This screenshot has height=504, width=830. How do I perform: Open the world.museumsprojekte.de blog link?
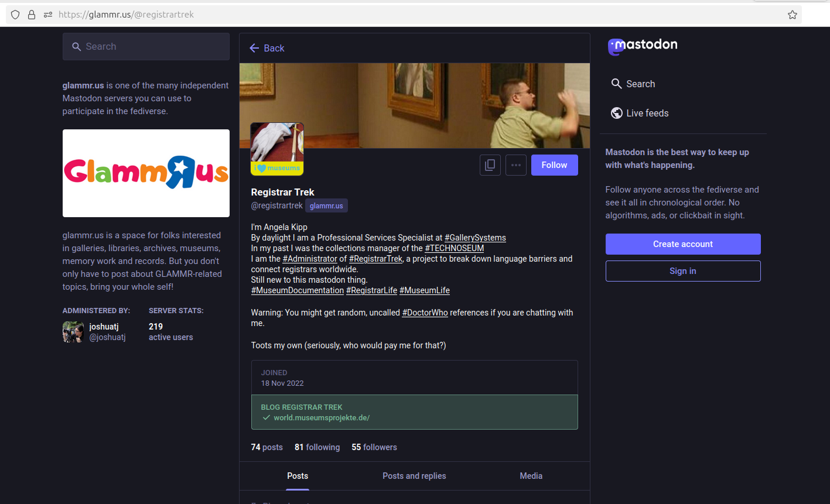click(x=322, y=417)
